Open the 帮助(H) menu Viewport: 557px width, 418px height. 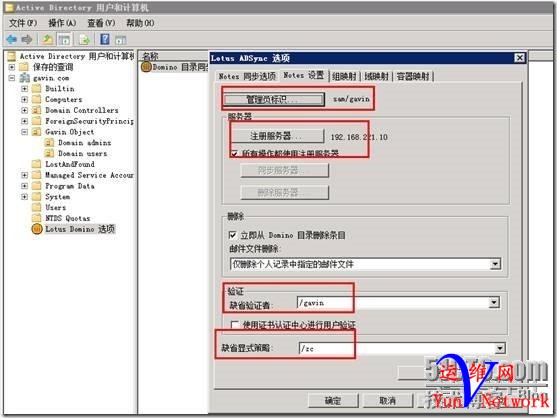[140, 23]
